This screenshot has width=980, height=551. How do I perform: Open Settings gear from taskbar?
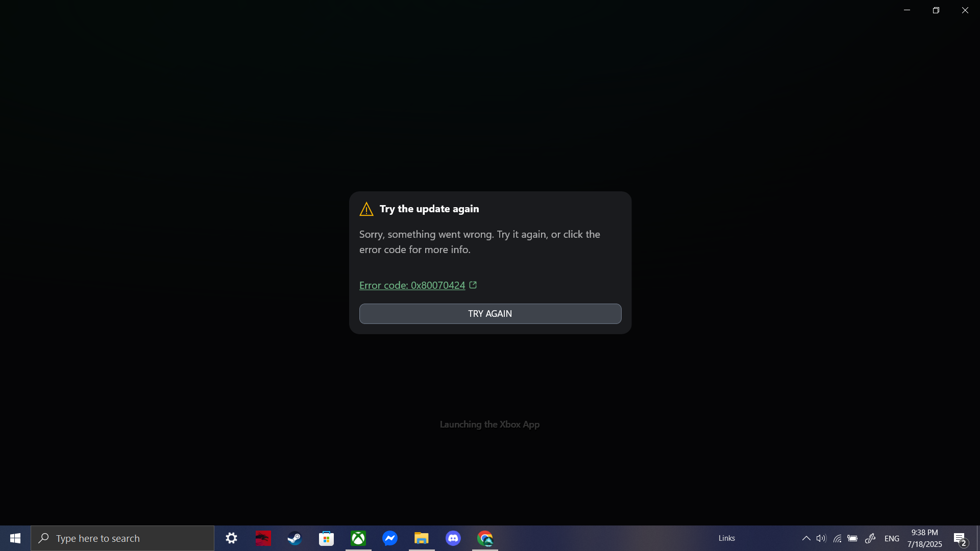point(231,538)
